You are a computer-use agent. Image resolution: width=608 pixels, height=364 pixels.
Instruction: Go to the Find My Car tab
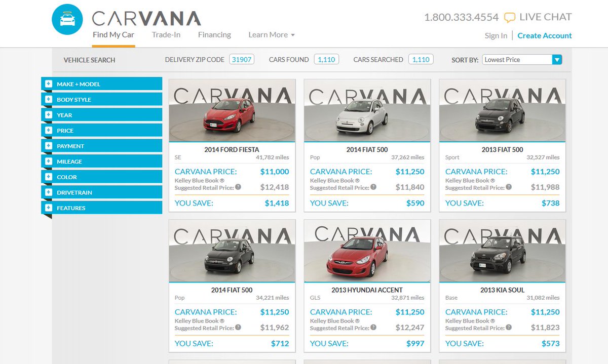pos(113,35)
